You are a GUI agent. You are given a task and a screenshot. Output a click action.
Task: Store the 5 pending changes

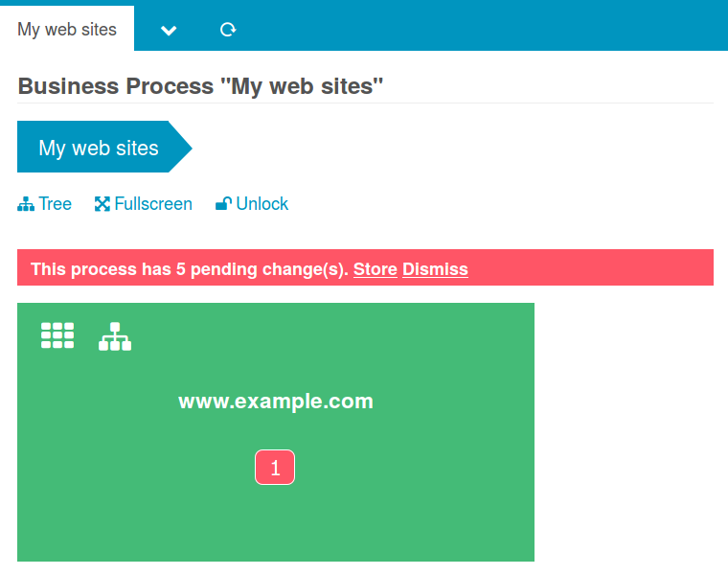click(x=375, y=269)
